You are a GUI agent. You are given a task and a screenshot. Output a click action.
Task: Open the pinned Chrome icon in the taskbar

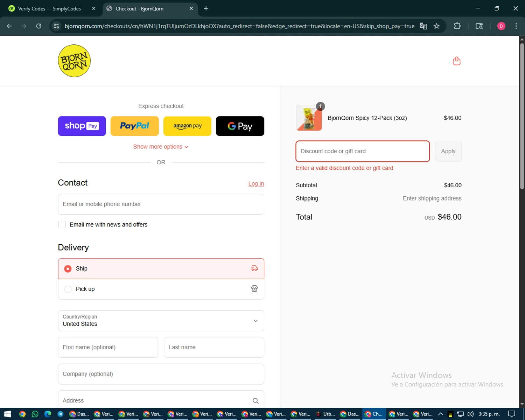[x=22, y=414]
